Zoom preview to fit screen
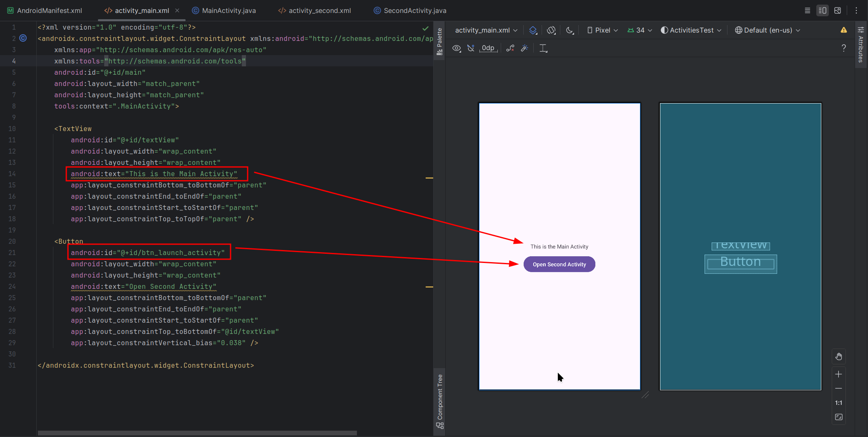The width and height of the screenshot is (868, 437). tap(839, 417)
